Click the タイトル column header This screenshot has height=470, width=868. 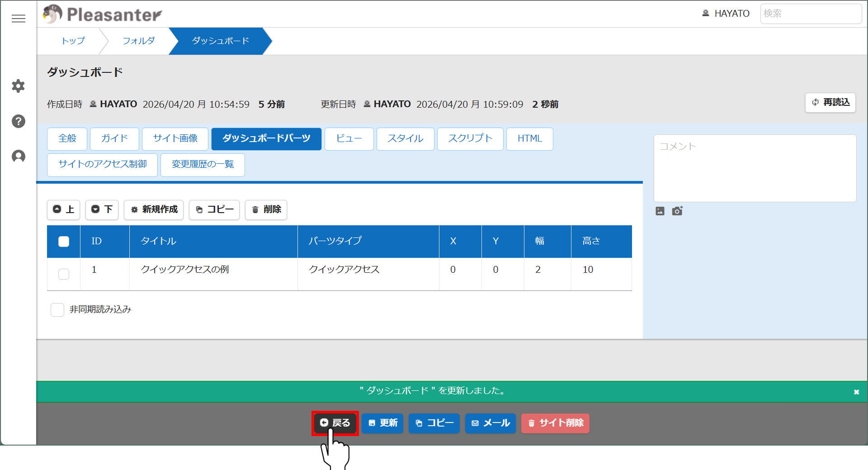(x=213, y=241)
